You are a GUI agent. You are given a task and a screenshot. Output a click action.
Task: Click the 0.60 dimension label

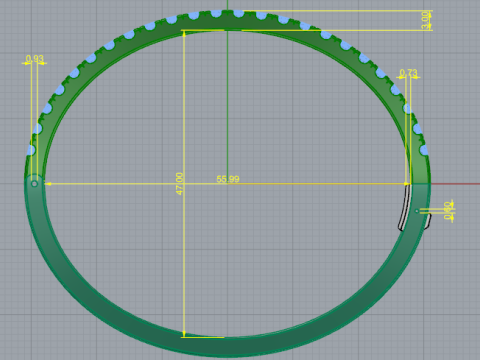click(x=448, y=211)
